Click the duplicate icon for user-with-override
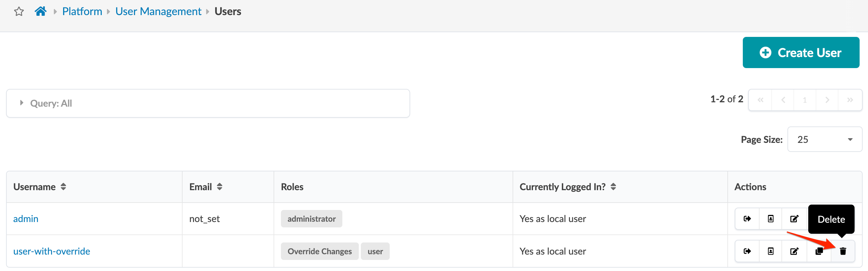 pos(819,251)
